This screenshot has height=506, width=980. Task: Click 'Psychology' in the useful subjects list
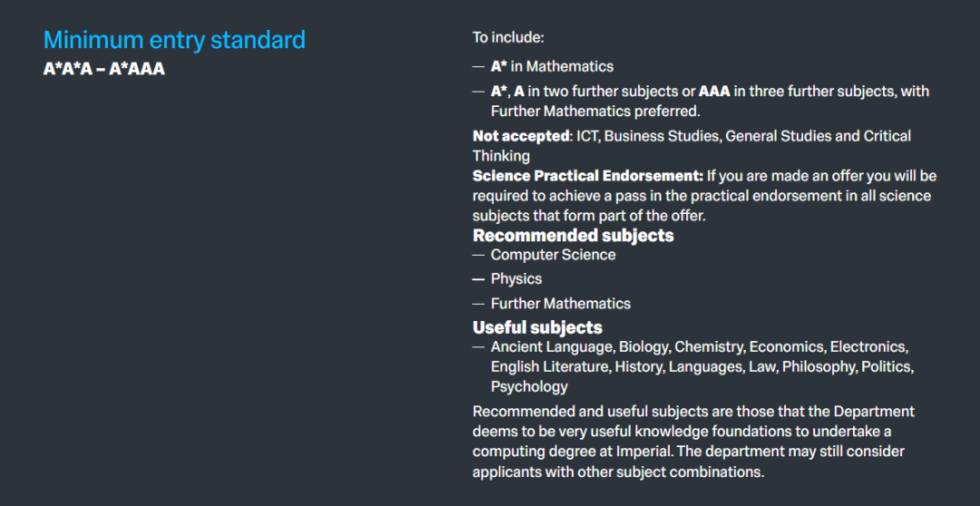point(529,386)
